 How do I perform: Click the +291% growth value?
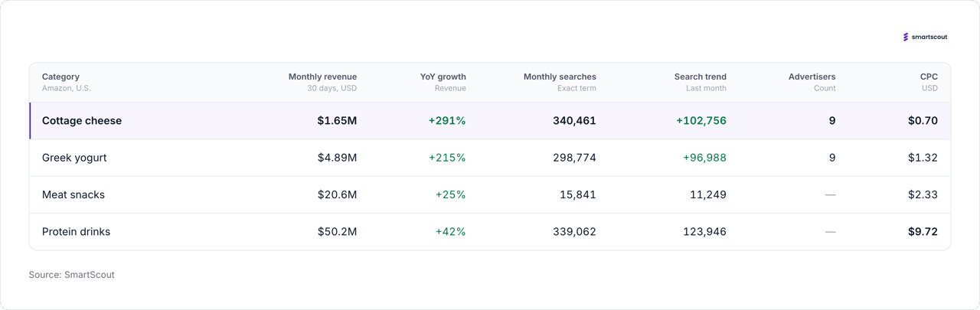tap(447, 121)
